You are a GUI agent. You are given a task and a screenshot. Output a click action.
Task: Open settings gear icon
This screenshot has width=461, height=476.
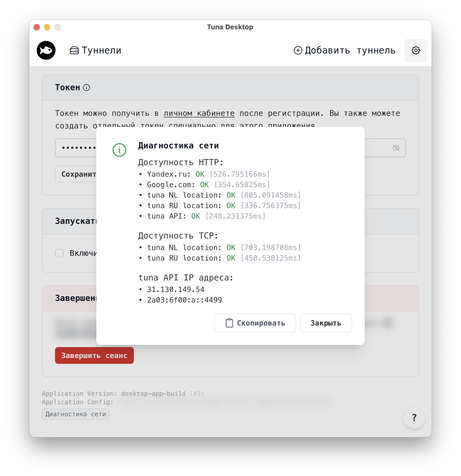416,50
